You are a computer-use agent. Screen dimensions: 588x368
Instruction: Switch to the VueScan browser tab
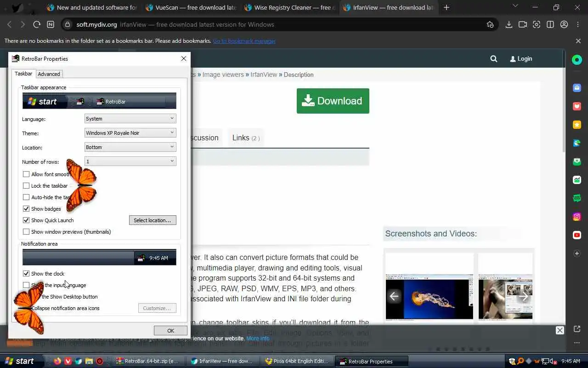tap(190, 7)
